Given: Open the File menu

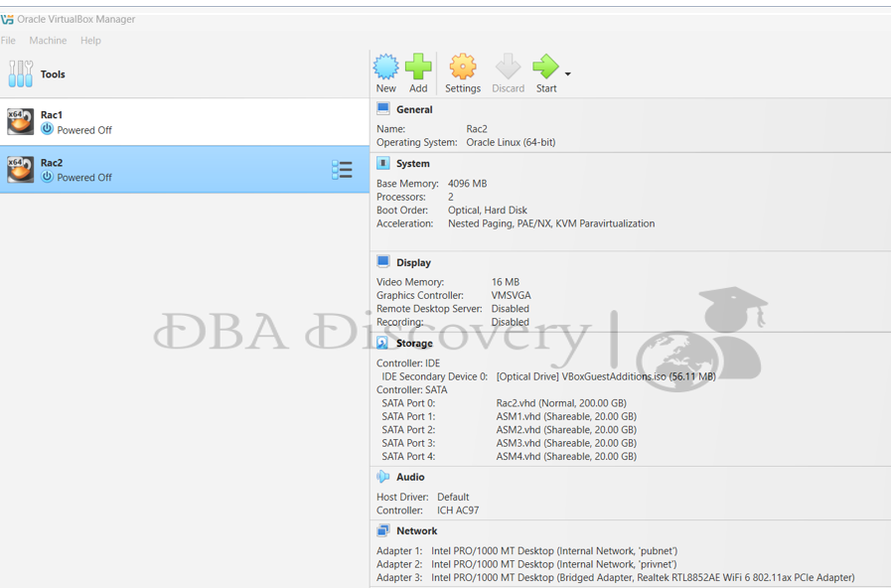Looking at the screenshot, I should 8,41.
